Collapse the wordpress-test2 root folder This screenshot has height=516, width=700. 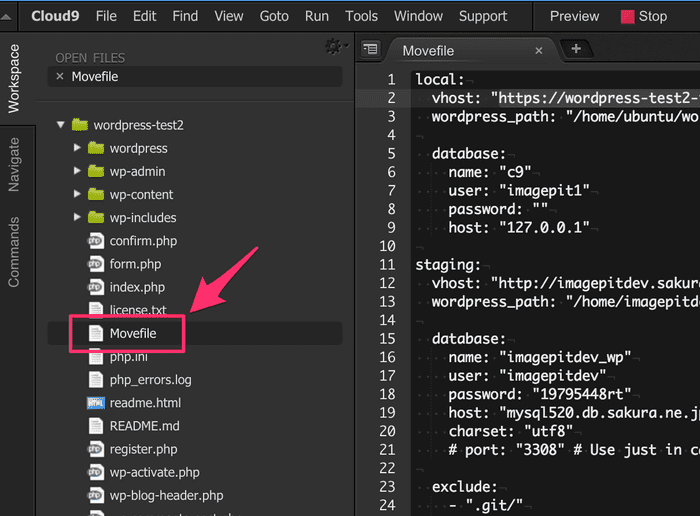(61, 125)
